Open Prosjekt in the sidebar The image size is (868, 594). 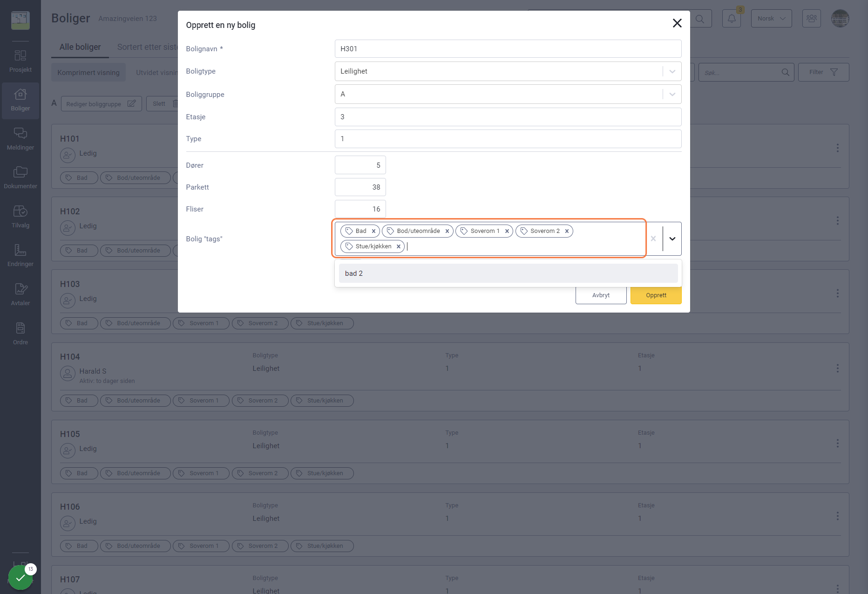tap(20, 61)
